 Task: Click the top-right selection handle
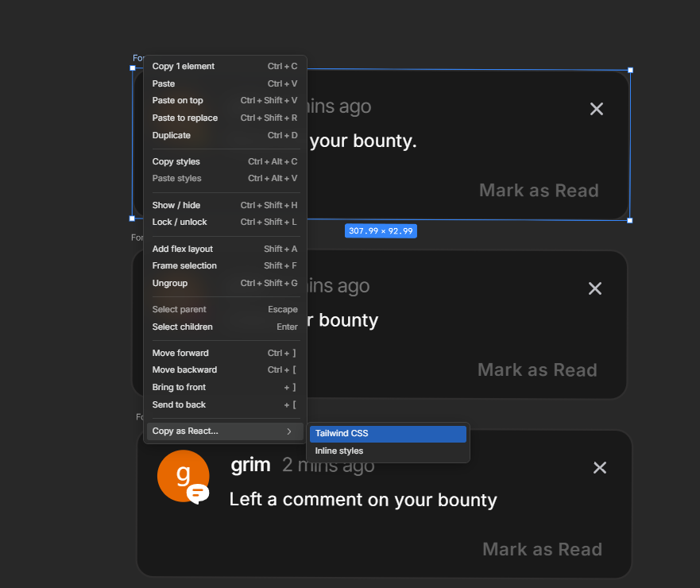click(x=630, y=70)
